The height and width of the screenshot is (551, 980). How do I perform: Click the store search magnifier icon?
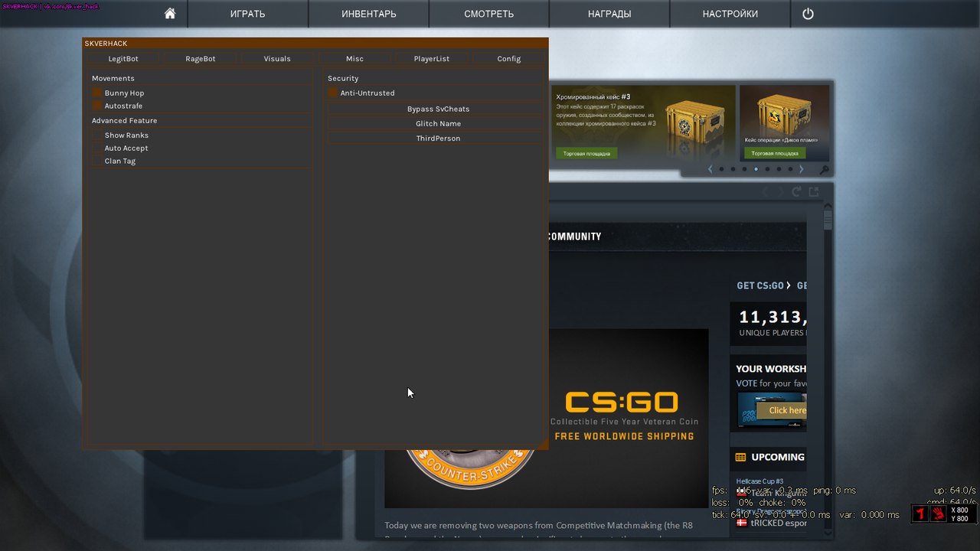tap(824, 170)
